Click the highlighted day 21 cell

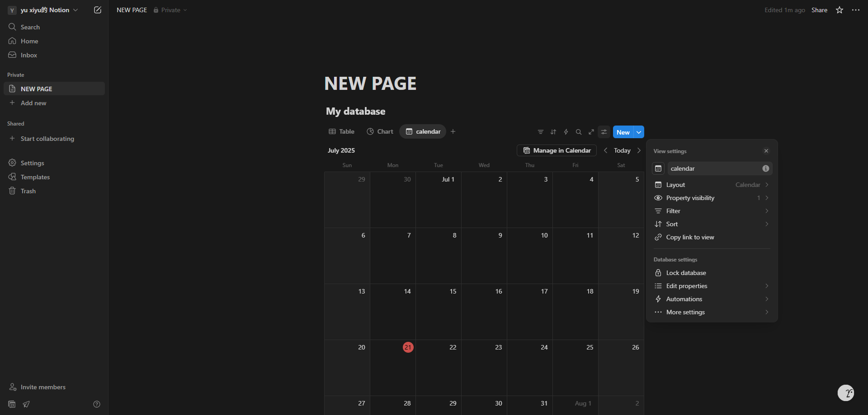(x=393, y=368)
